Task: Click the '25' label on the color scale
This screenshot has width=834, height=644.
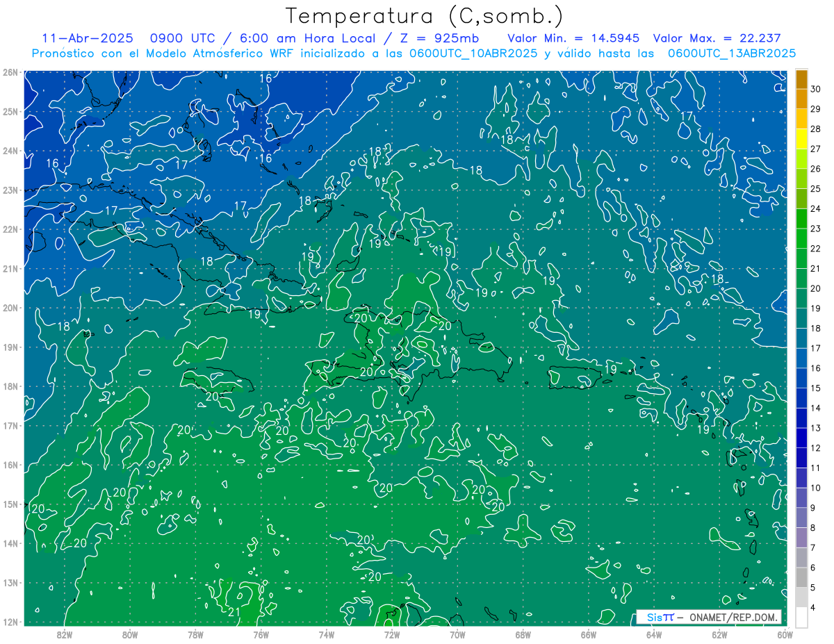Action: 815,188
